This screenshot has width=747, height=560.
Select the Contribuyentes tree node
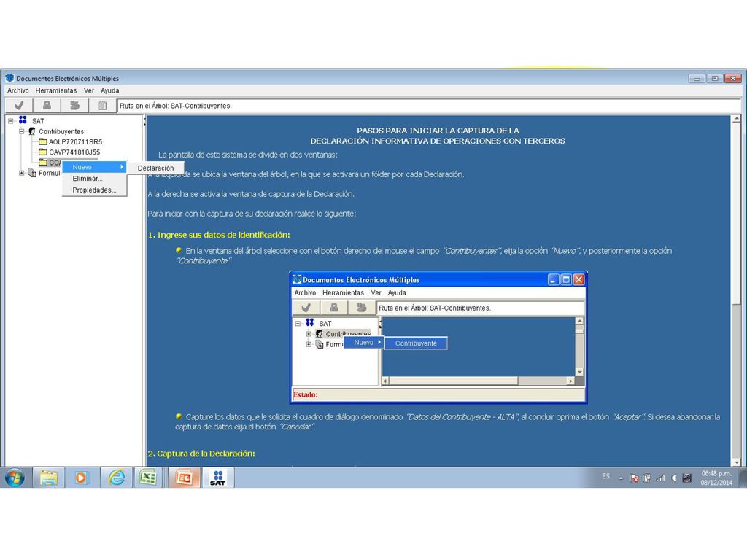pyautogui.click(x=61, y=131)
